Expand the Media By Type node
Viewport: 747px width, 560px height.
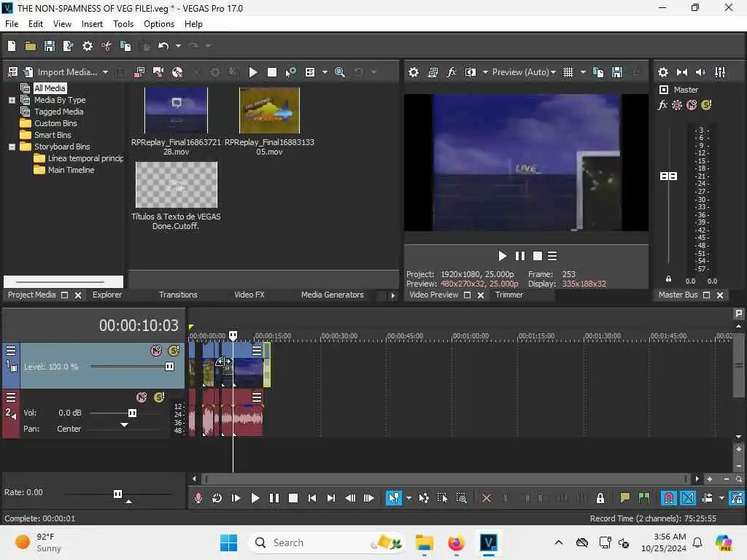tap(12, 100)
